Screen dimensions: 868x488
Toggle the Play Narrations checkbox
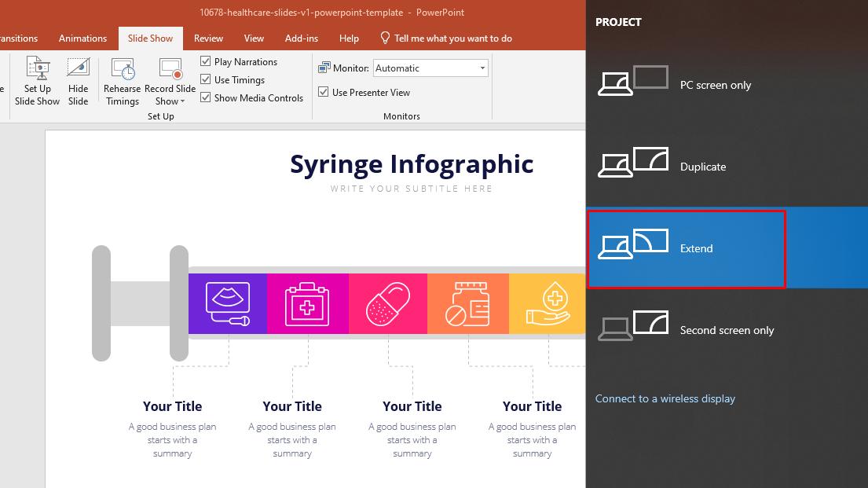click(205, 61)
